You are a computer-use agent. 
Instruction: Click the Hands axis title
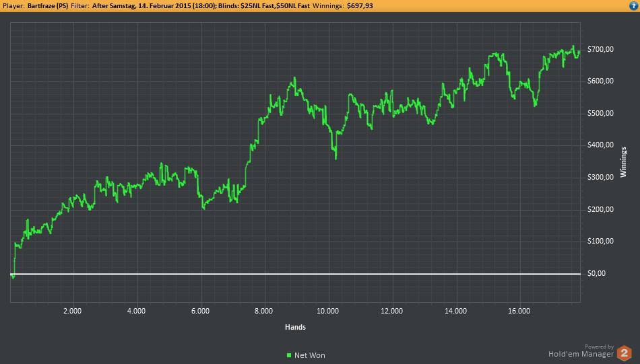click(295, 327)
